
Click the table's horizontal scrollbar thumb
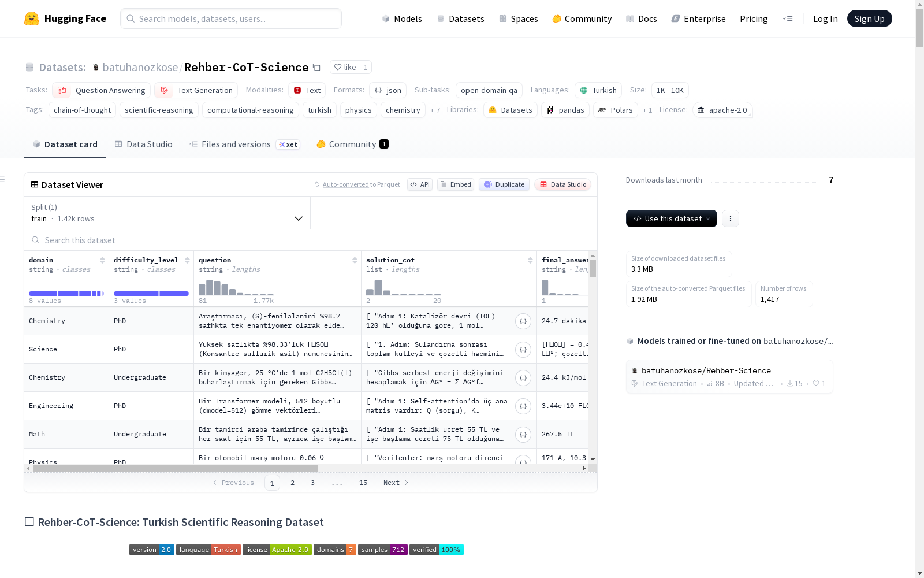point(176,468)
